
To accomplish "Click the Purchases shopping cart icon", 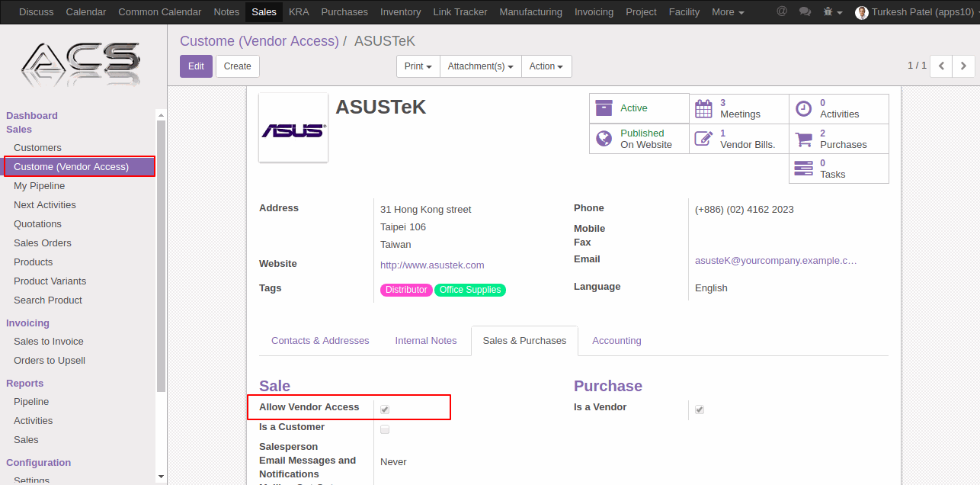I will click(x=803, y=139).
